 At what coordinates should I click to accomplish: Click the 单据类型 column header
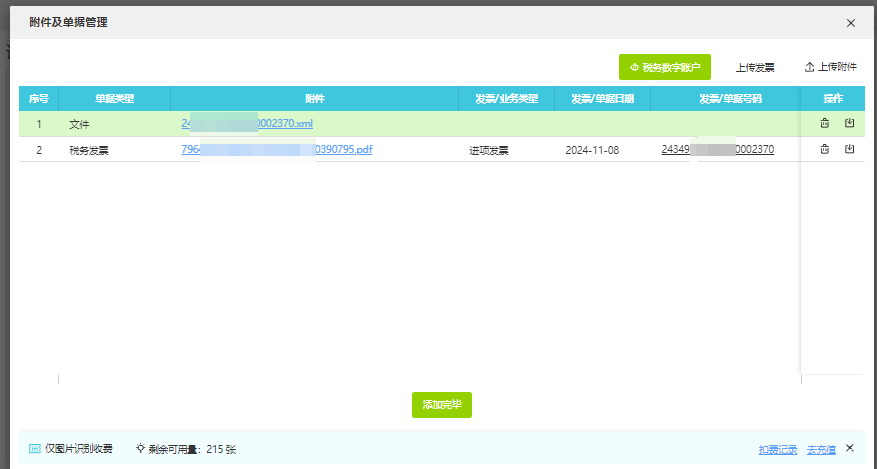pos(115,99)
